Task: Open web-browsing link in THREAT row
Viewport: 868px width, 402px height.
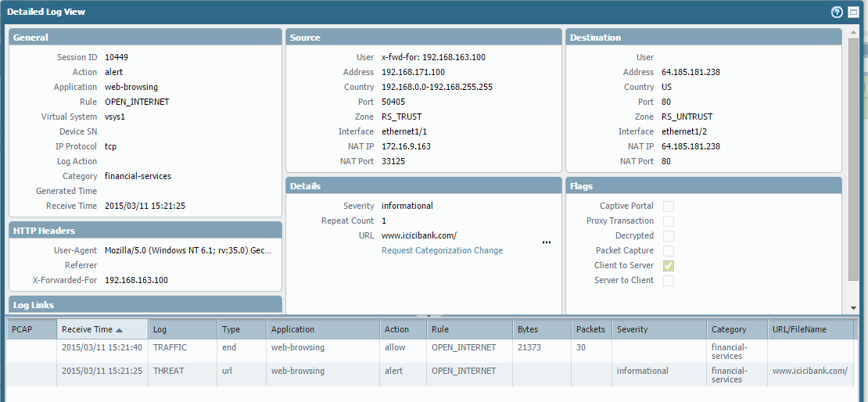Action: [x=297, y=371]
